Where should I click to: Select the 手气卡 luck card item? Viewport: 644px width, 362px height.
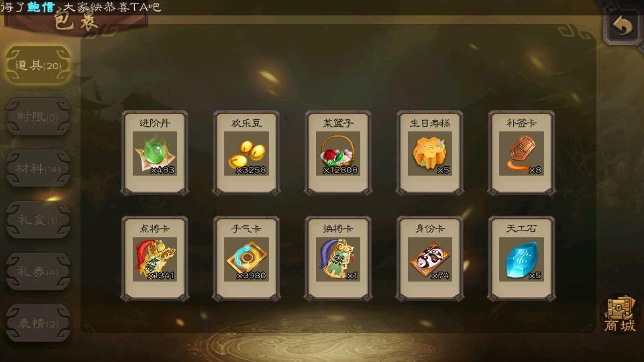point(246,259)
